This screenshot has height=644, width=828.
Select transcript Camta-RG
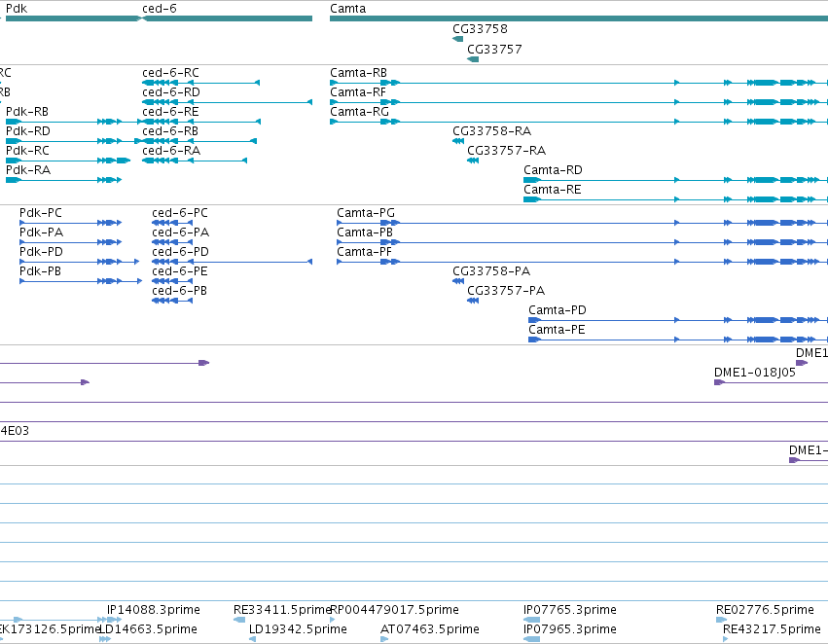(579, 122)
